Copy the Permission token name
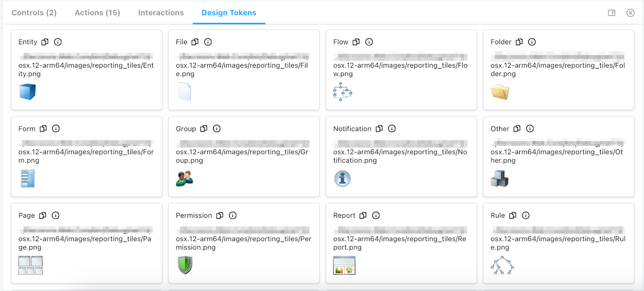This screenshot has width=644, height=291. 220,216
